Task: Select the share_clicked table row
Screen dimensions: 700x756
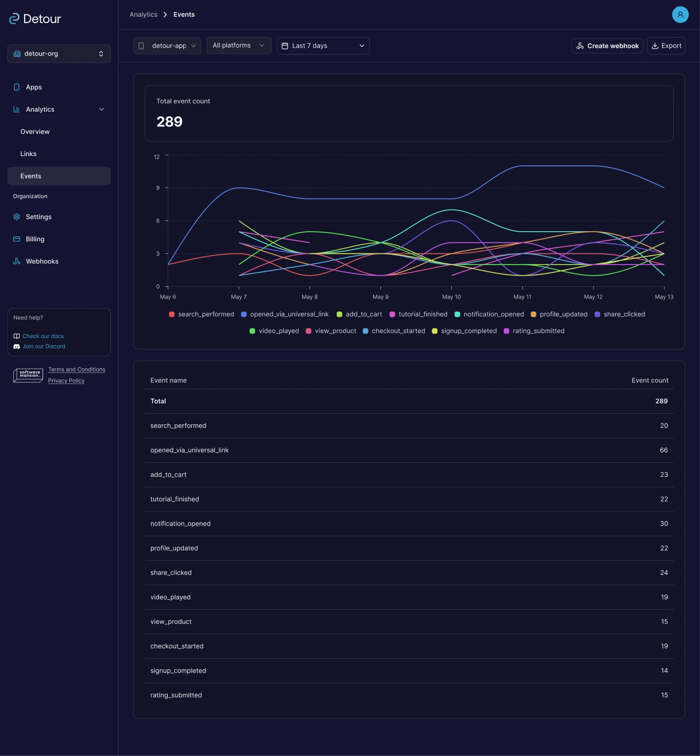Action: pyautogui.click(x=409, y=573)
